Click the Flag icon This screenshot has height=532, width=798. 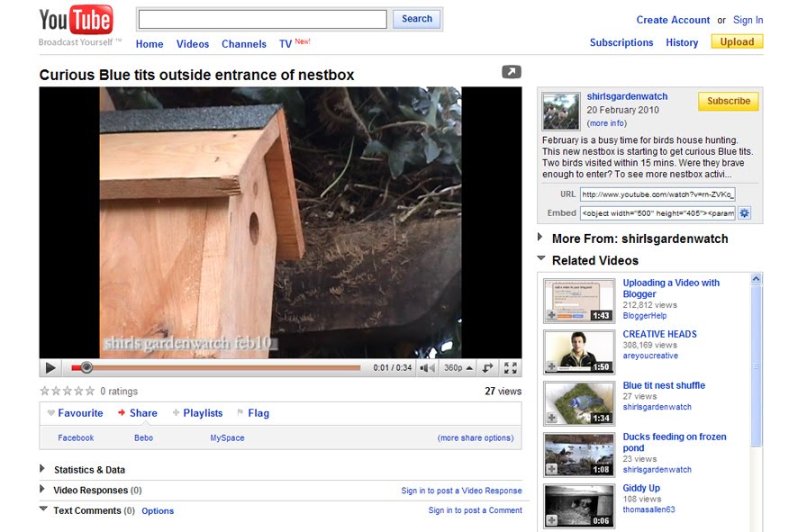240,412
